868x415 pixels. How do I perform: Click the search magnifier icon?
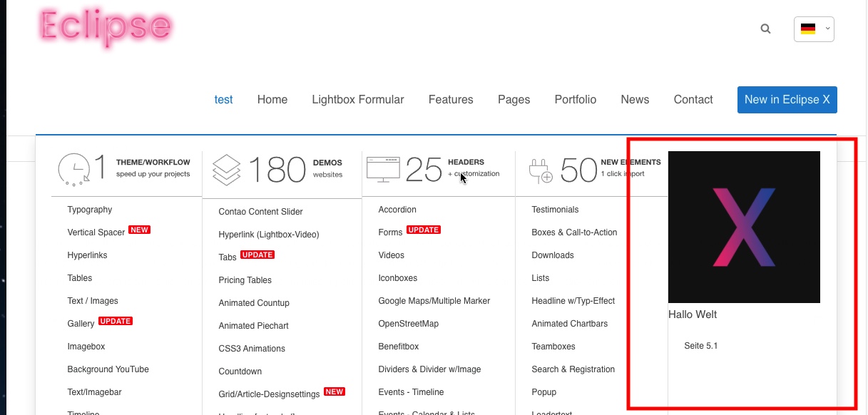[x=765, y=29]
